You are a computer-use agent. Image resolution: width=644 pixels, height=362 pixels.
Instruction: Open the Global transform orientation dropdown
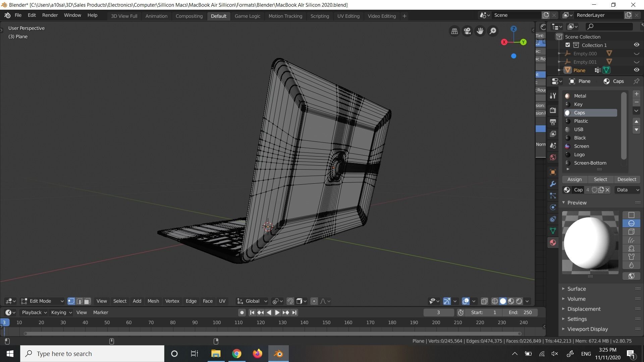pos(252,301)
